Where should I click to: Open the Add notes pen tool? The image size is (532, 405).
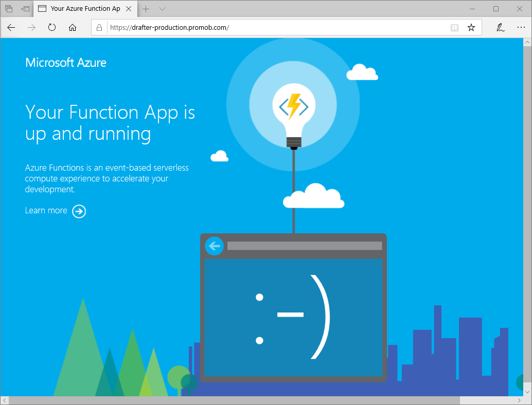(501, 27)
